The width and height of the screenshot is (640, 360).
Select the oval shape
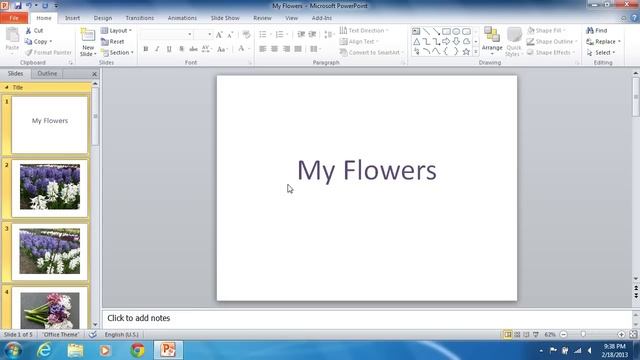click(x=456, y=31)
